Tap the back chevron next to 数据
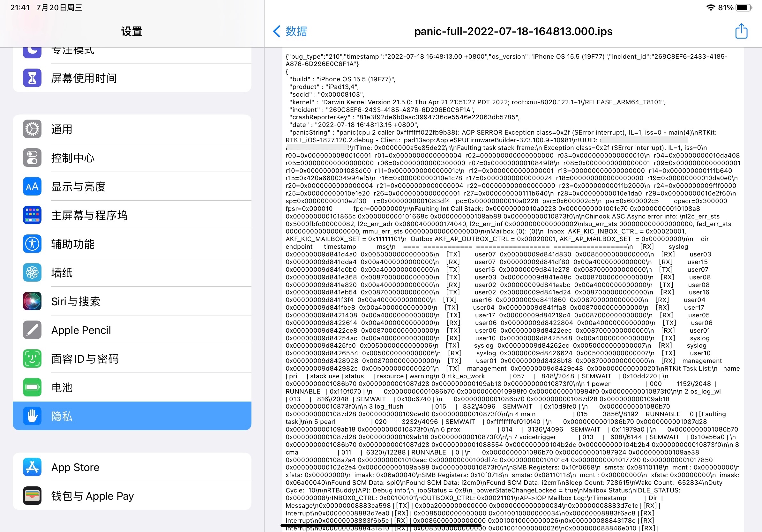 (x=276, y=32)
